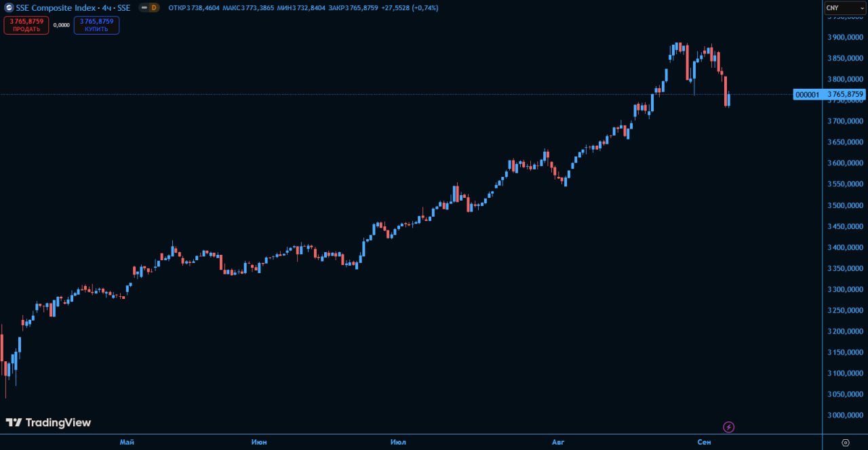Screen dimensions: 868x450
Task: Open the CNY currency dropdown
Action: tap(844, 8)
